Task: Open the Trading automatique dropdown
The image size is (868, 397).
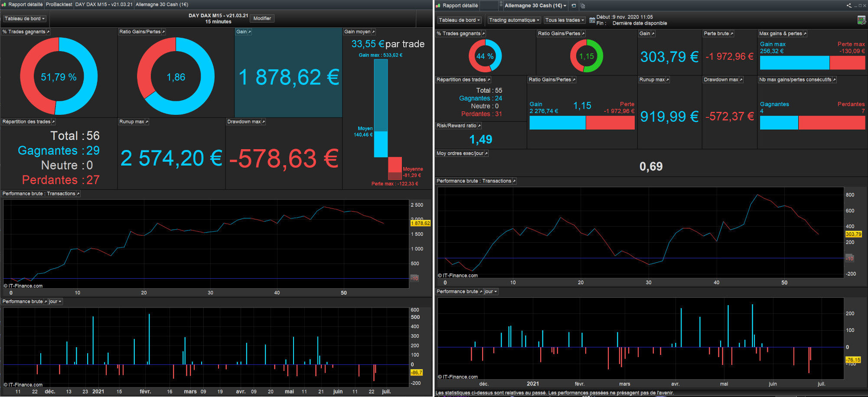Action: 514,20
